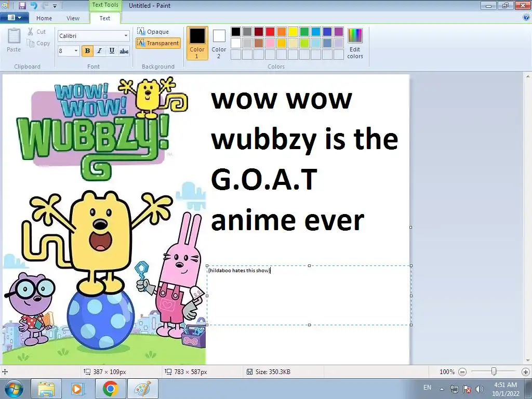Pick the black color swatch

(x=236, y=32)
